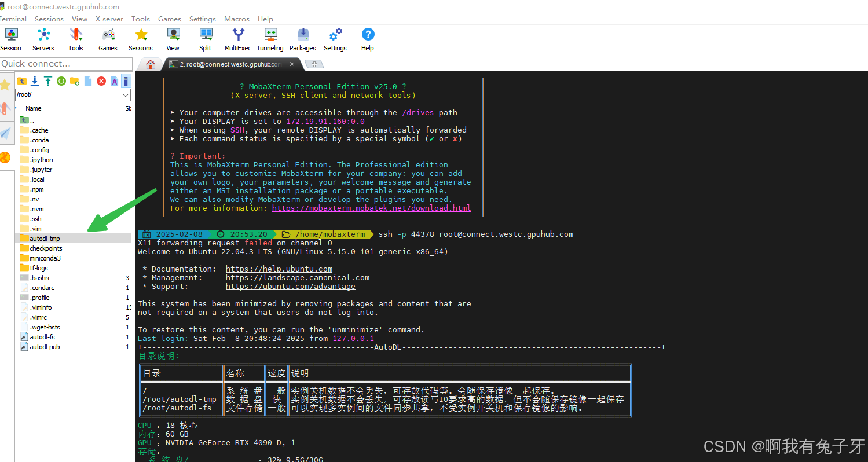
Task: Switch to the Home tab
Action: click(151, 64)
